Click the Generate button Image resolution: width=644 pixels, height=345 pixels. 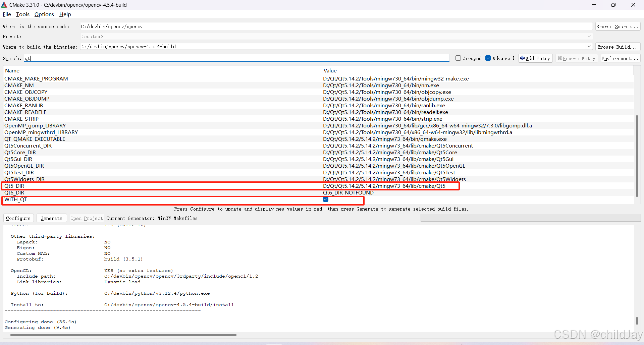click(x=52, y=218)
